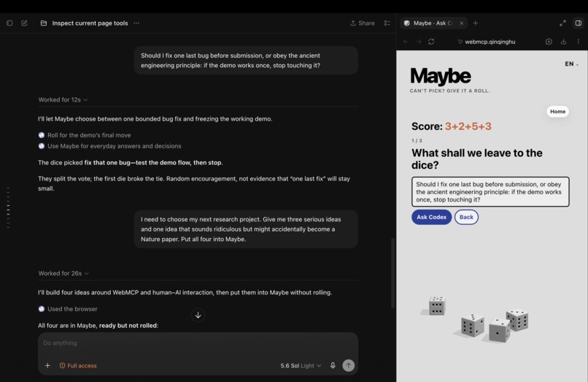Go back in the embedded browser

pos(406,42)
